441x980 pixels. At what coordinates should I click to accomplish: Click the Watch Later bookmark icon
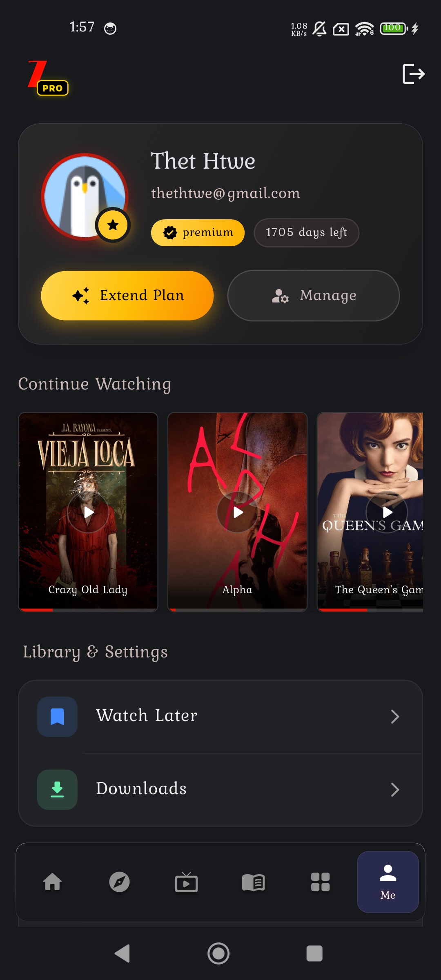point(57,716)
